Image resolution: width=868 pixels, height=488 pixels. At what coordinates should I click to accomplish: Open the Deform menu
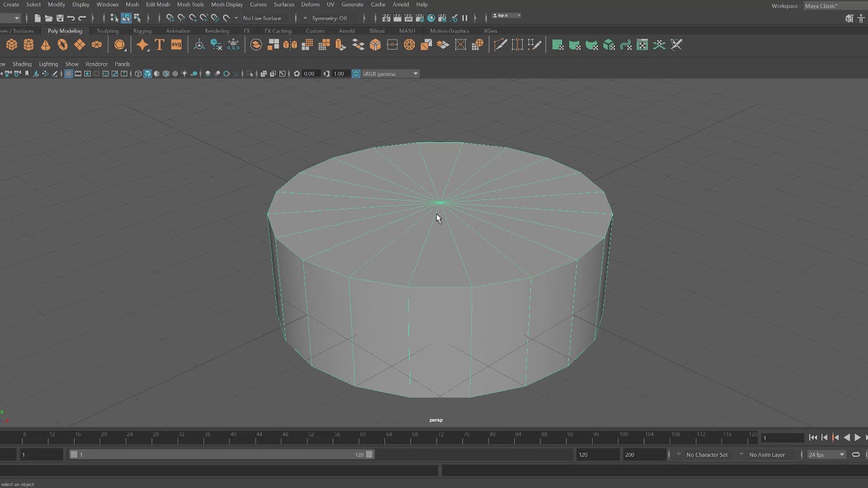[311, 5]
